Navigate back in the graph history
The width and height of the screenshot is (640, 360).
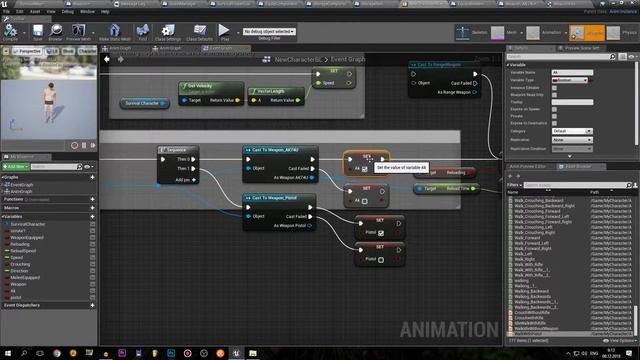pyautogui.click(x=107, y=59)
